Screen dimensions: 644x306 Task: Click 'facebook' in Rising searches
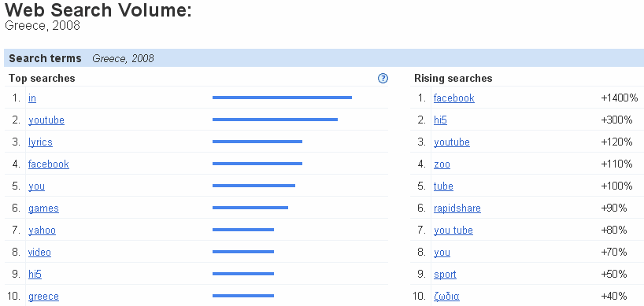(x=453, y=98)
